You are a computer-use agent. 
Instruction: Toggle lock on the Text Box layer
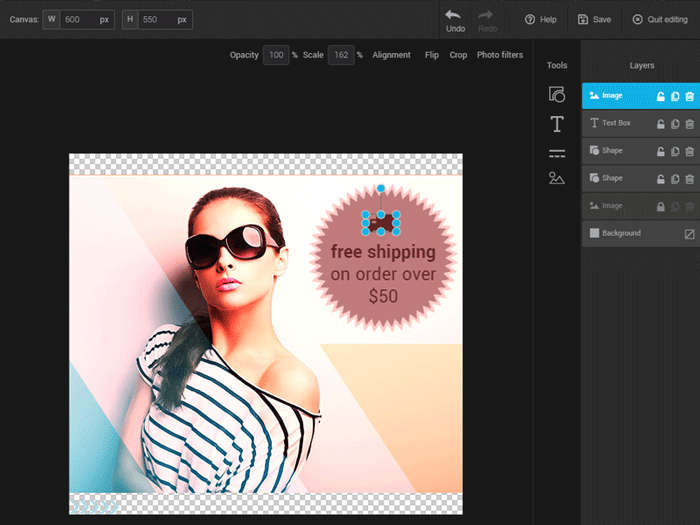pos(660,124)
